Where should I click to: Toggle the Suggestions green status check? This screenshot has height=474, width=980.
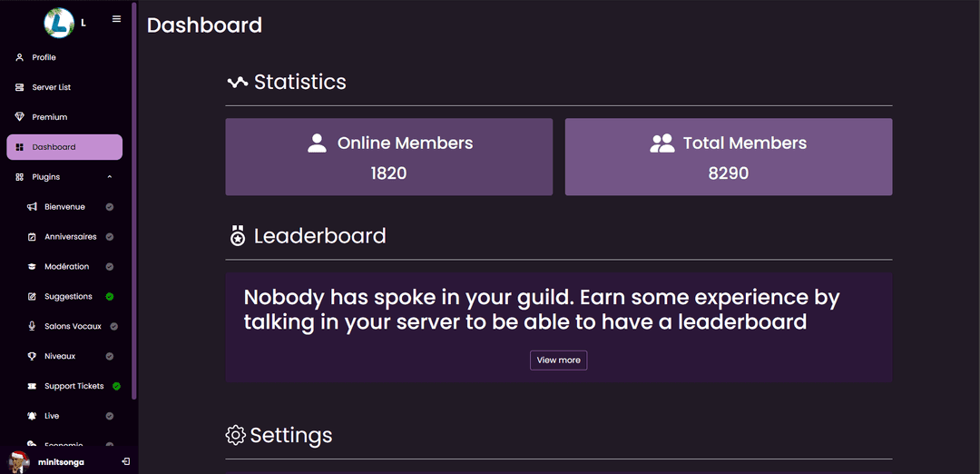(110, 297)
